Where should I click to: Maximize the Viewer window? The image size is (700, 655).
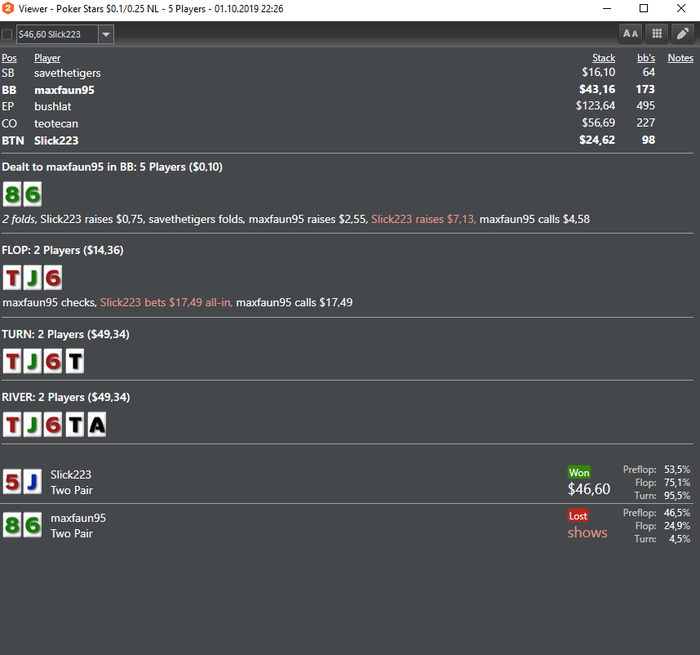[x=644, y=8]
